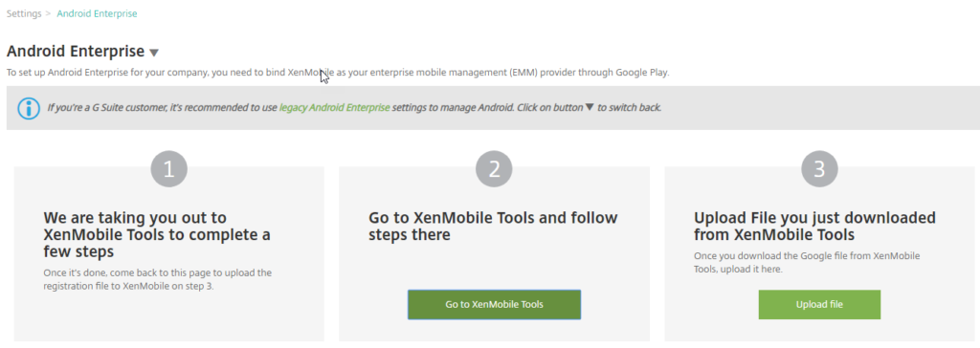Click the Android Enterprise page heading

(x=76, y=52)
